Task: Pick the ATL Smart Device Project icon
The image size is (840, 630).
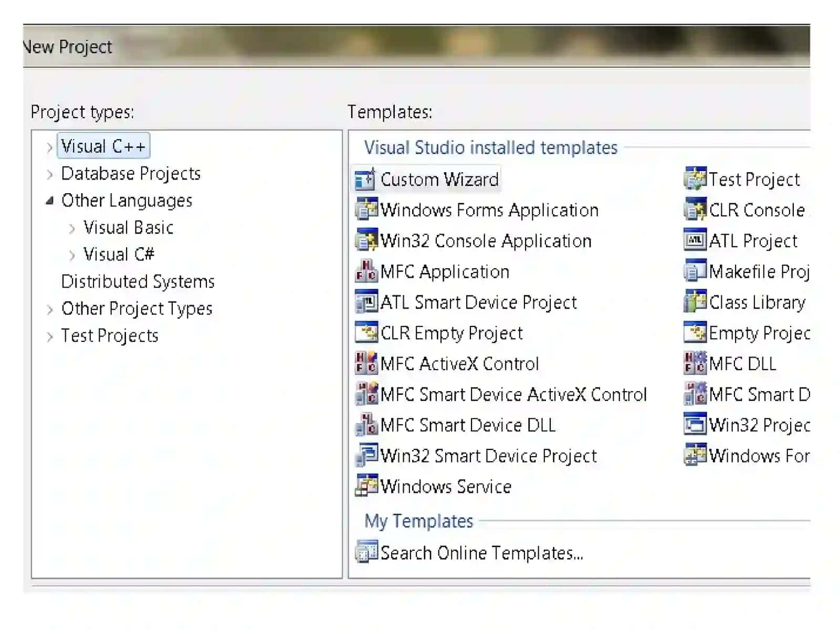Action: (366, 302)
